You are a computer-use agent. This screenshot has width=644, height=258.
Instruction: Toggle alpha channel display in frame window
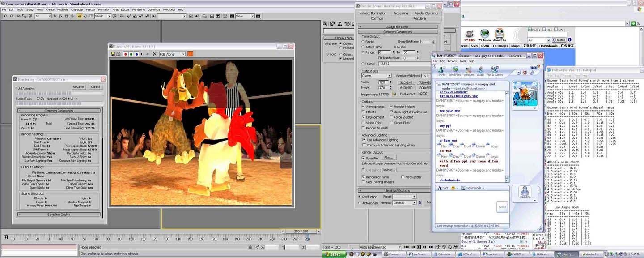pyautogui.click(x=142, y=54)
